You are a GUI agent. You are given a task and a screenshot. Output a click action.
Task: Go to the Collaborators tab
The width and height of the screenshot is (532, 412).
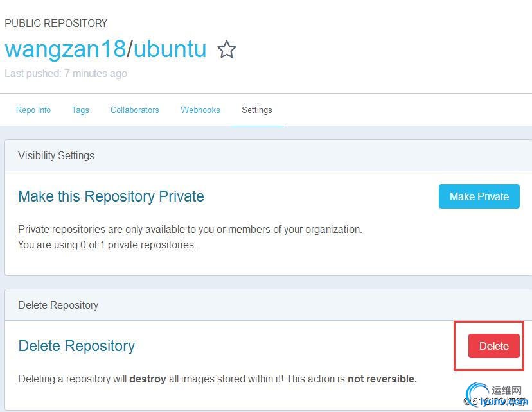pos(135,110)
